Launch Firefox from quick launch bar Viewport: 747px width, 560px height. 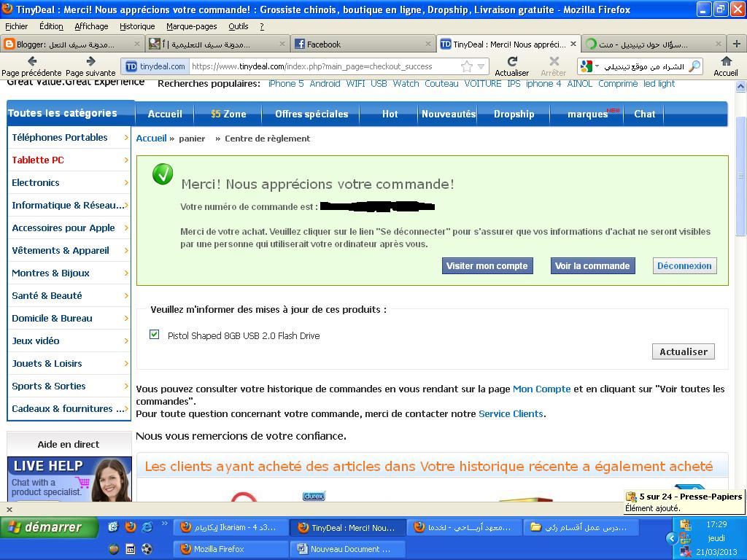click(x=130, y=526)
